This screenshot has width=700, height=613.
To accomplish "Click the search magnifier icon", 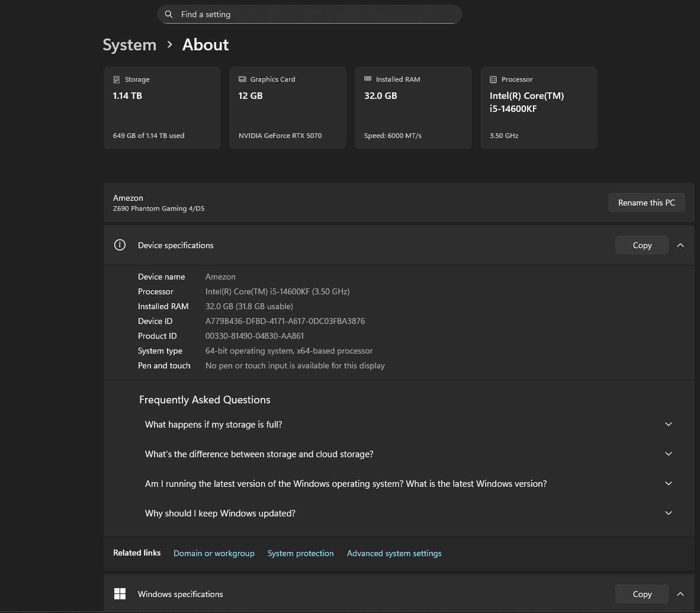I will pos(169,14).
